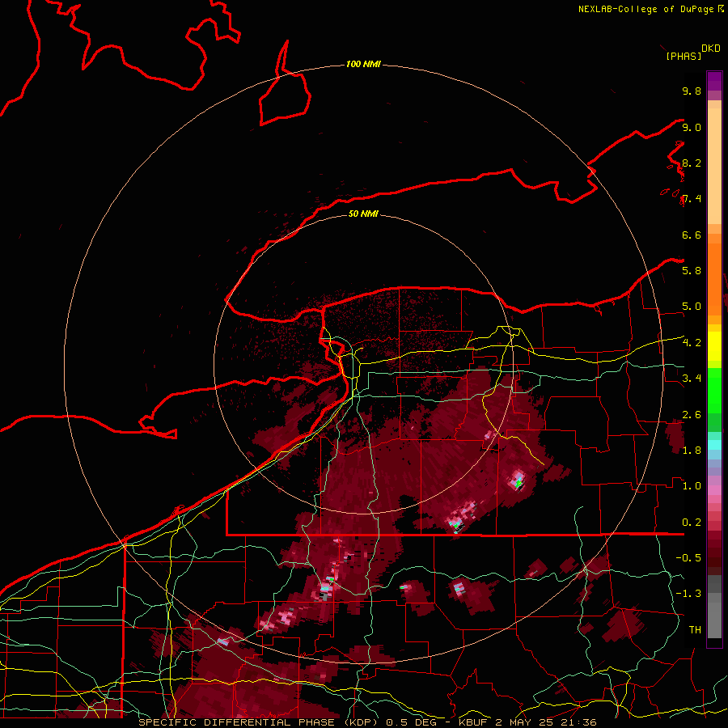Screen dimensions: 728x728
Task: Click the 1.0 scale value
Action: point(692,486)
